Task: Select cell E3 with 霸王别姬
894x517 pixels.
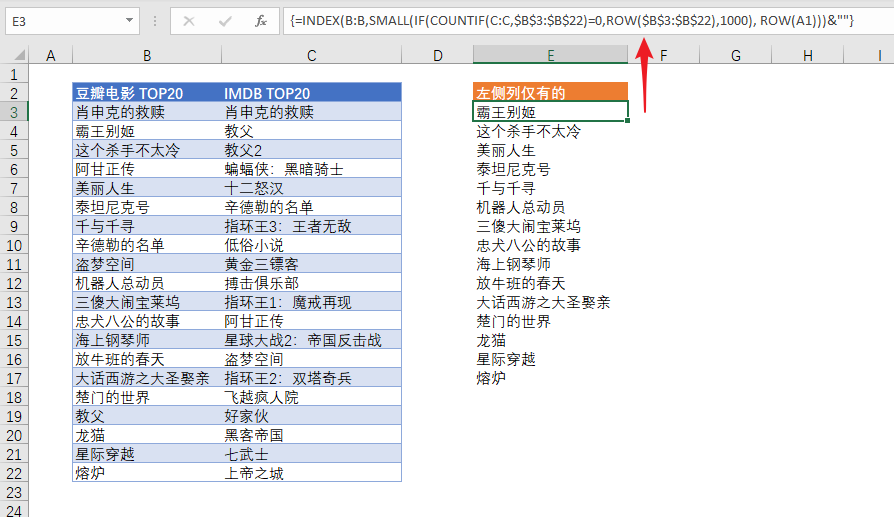Action: click(550, 112)
